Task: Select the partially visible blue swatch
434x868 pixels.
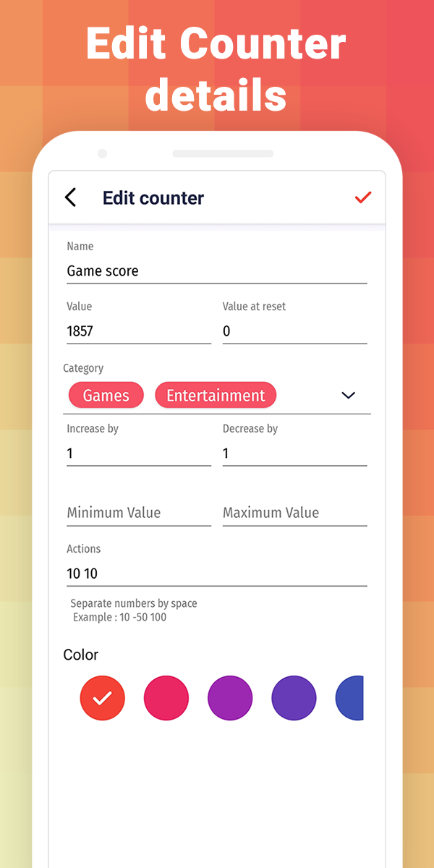Action: point(350,698)
